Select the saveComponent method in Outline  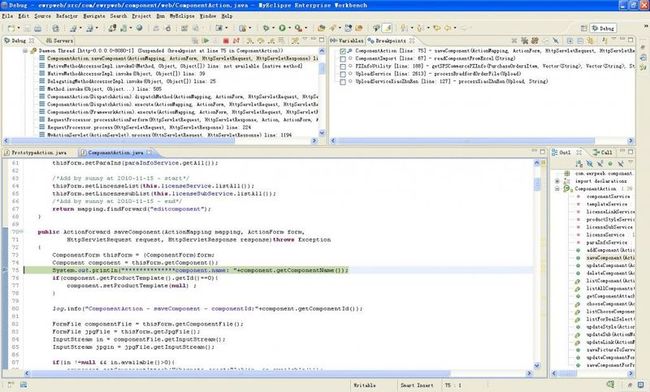coord(610,258)
